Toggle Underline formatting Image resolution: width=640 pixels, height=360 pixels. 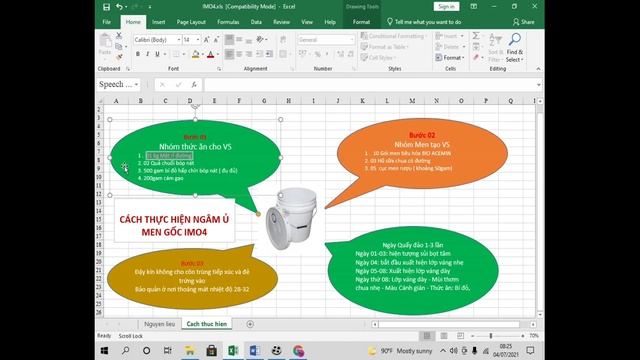point(157,54)
